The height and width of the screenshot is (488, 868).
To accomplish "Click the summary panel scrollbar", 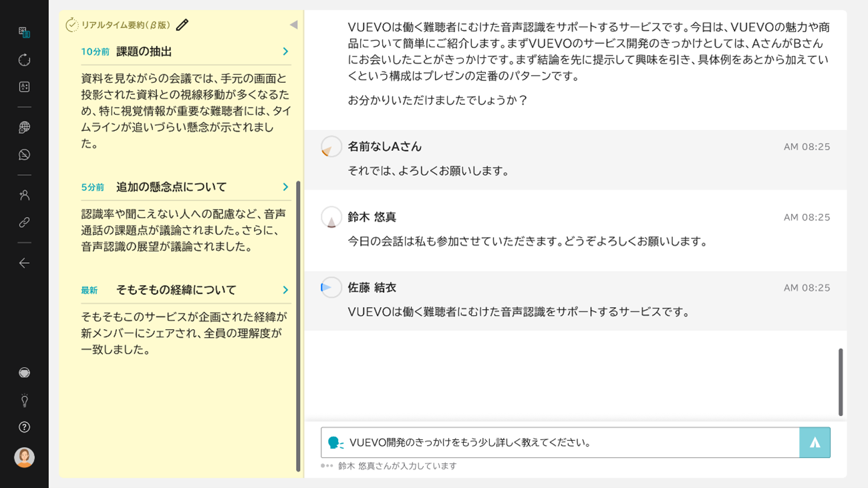I will point(298,326).
